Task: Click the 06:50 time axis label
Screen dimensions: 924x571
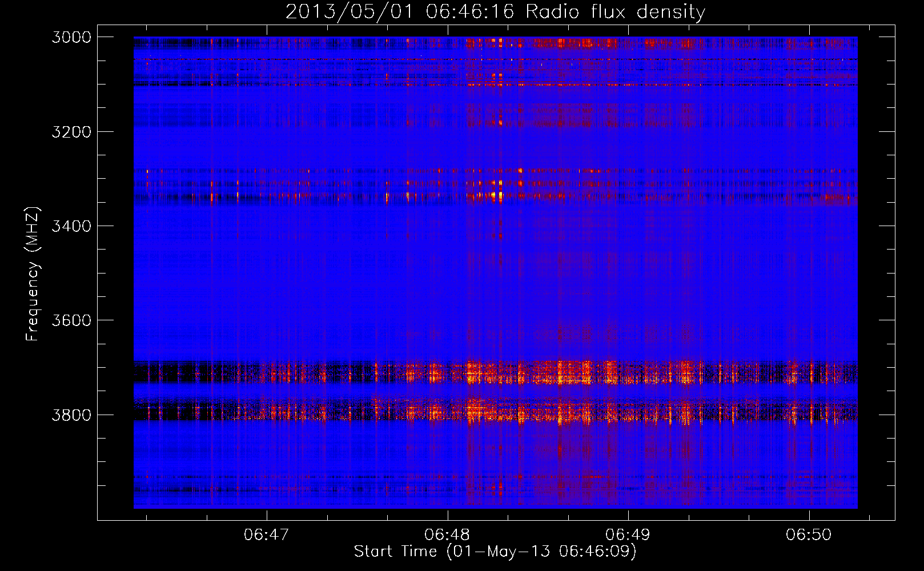Action: 809,535
